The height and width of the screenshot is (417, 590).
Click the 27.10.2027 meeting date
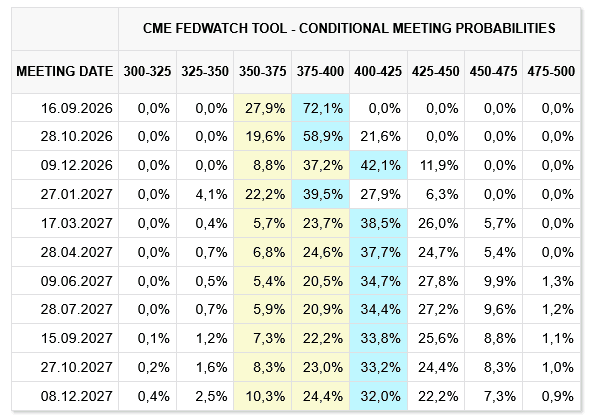click(x=77, y=367)
